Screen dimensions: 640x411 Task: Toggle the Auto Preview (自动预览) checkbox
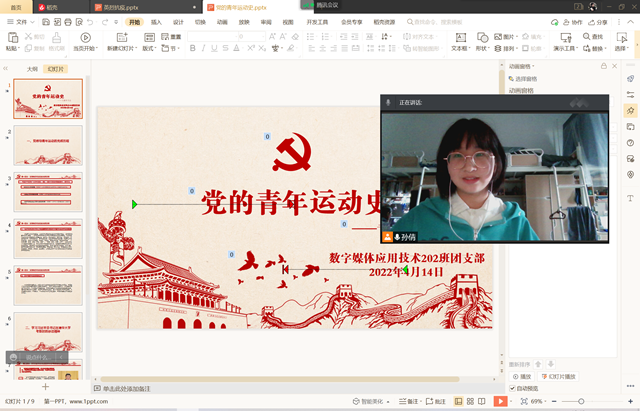coord(513,388)
